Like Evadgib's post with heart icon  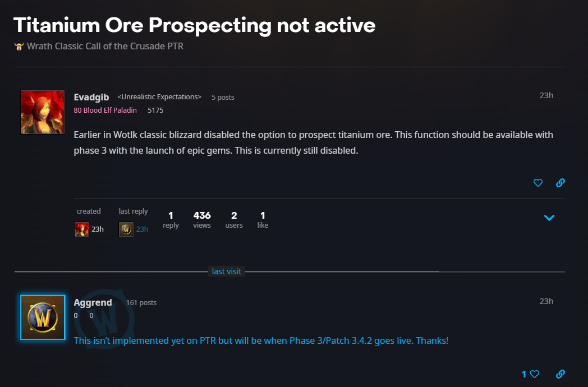(x=538, y=183)
